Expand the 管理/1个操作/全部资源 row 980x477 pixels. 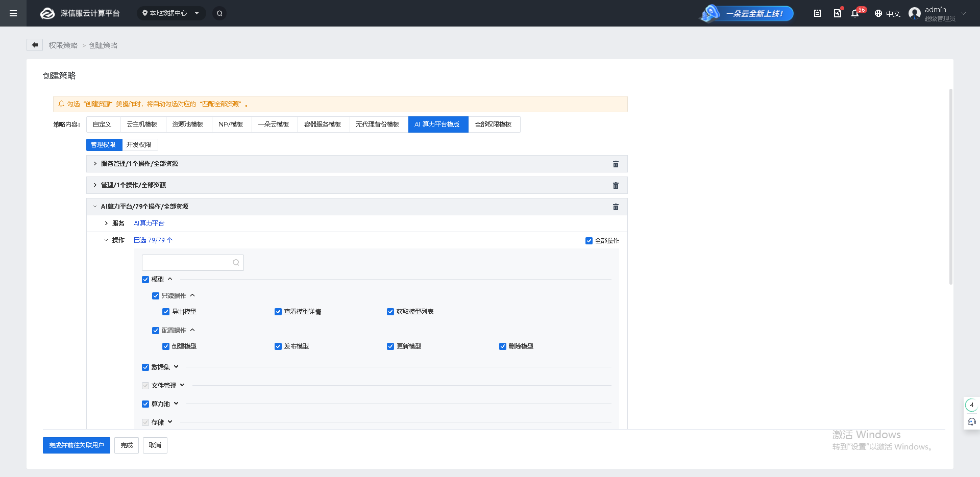95,185
